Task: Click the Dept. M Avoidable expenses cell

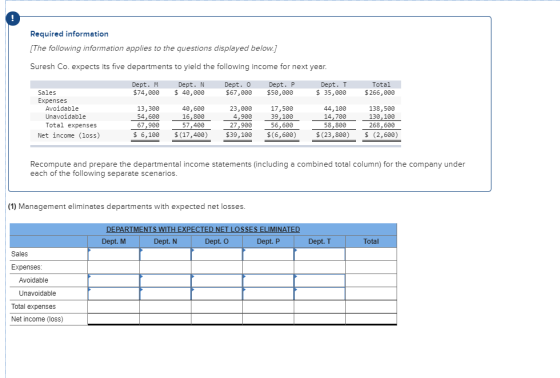Action: coord(114,280)
